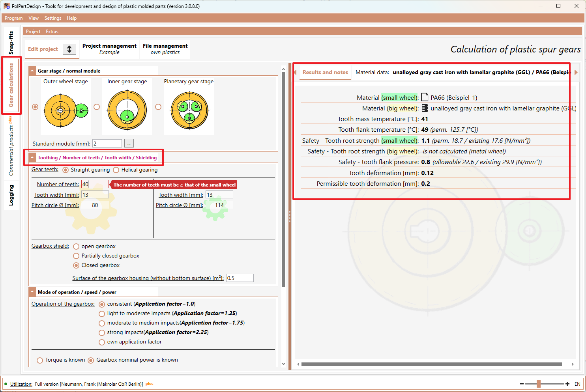The image size is (586, 392).
Task: Click the PA66 small wheel material file icon
Action: point(425,97)
